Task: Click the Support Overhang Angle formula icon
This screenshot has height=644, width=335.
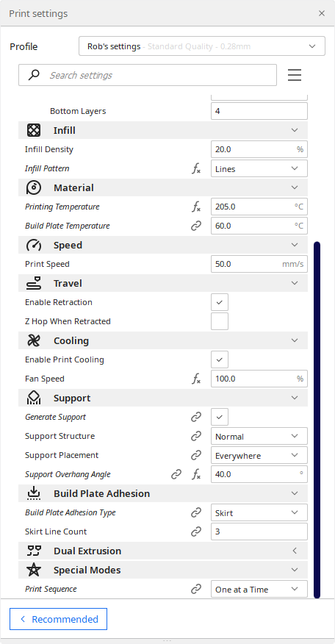Action: (x=196, y=474)
